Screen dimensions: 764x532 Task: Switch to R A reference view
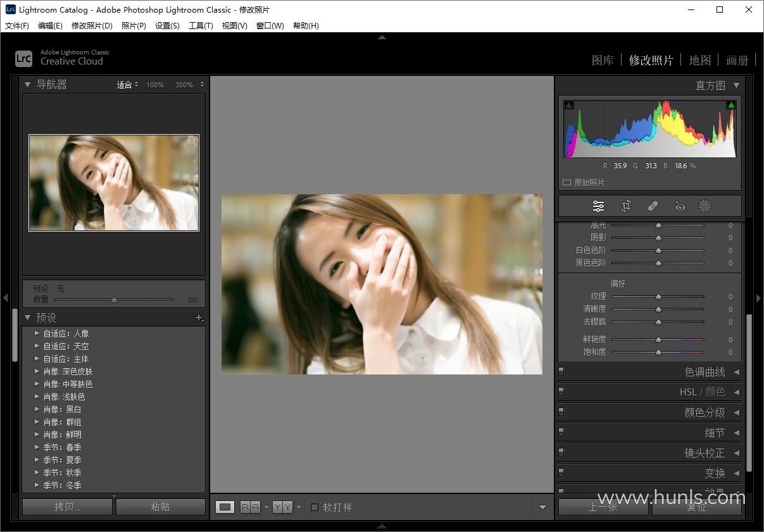click(250, 507)
